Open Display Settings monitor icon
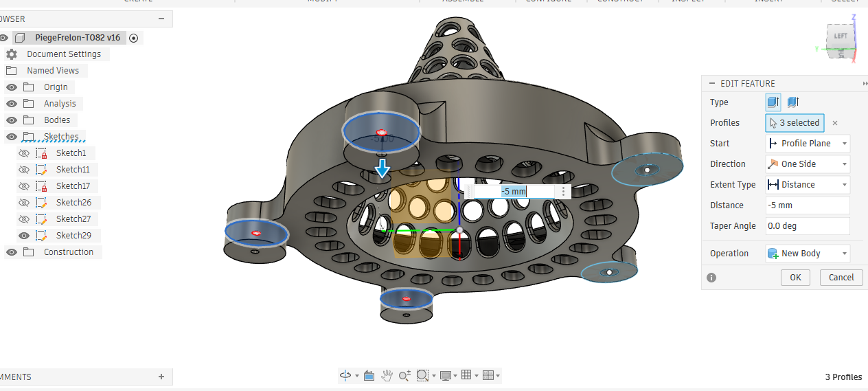Screen dimensions: 868x391 coord(446,375)
